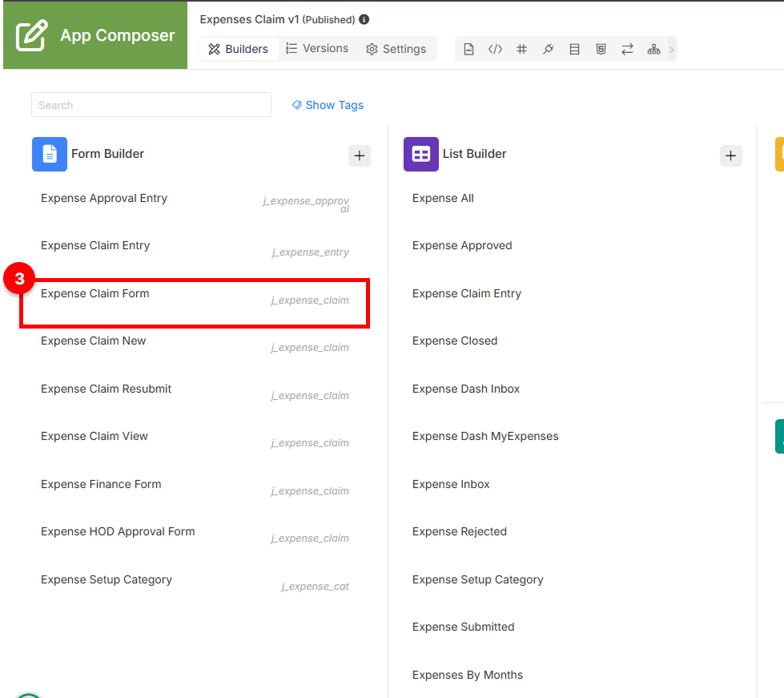Image resolution: width=784 pixels, height=698 pixels.
Task: Open the Expense Claim Form item
Action: (95, 294)
